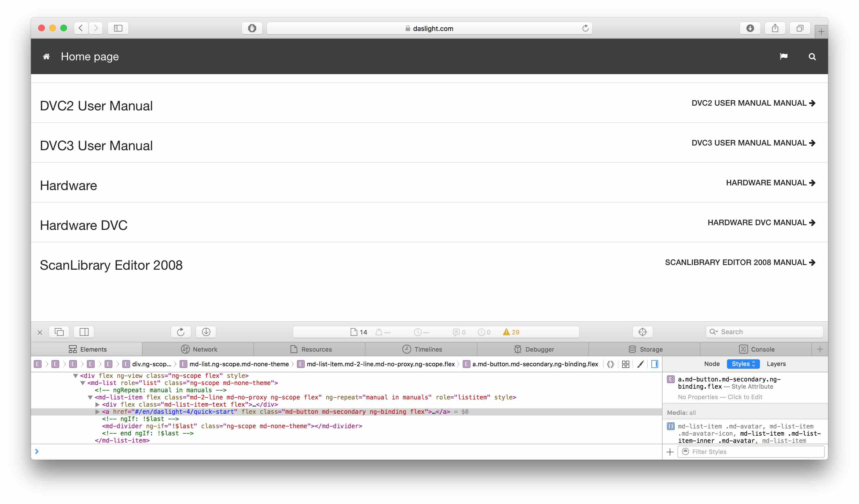Start element selection with the crosshair icon

click(x=643, y=332)
